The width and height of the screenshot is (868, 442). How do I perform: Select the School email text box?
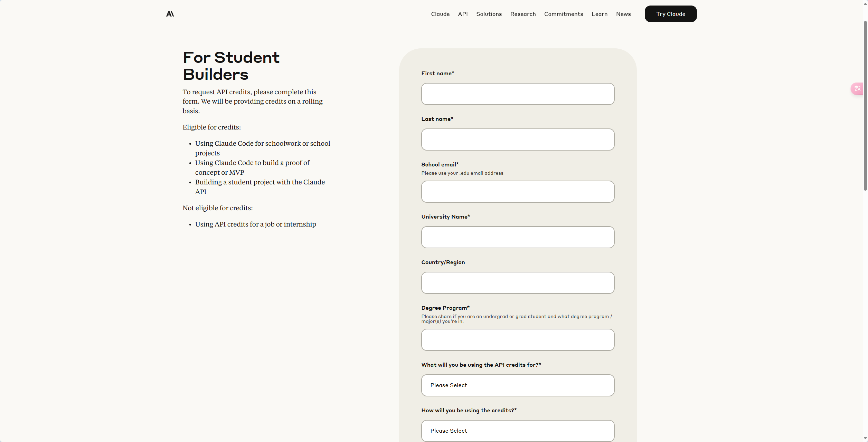pyautogui.click(x=518, y=192)
